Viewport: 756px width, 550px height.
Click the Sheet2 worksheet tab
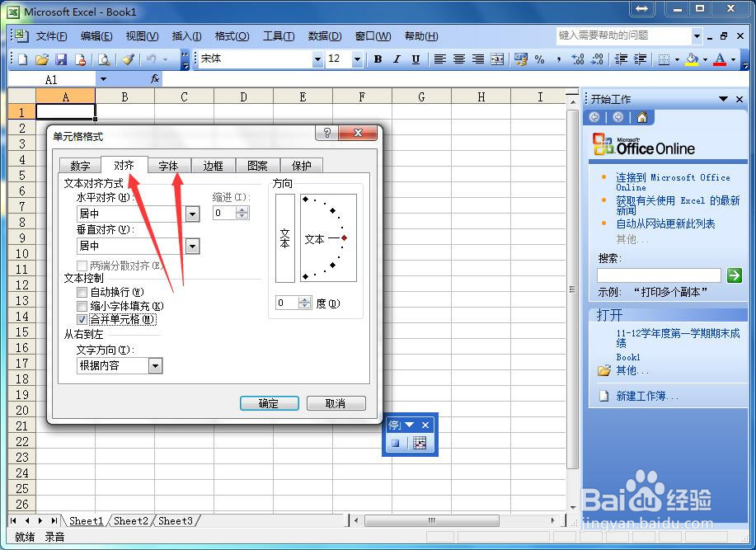[130, 521]
